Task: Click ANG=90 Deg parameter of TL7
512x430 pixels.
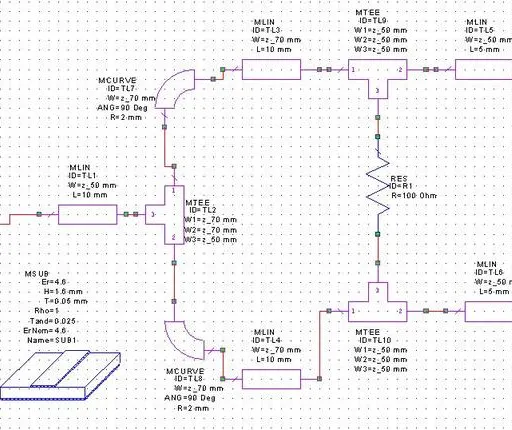Action: 122,108
